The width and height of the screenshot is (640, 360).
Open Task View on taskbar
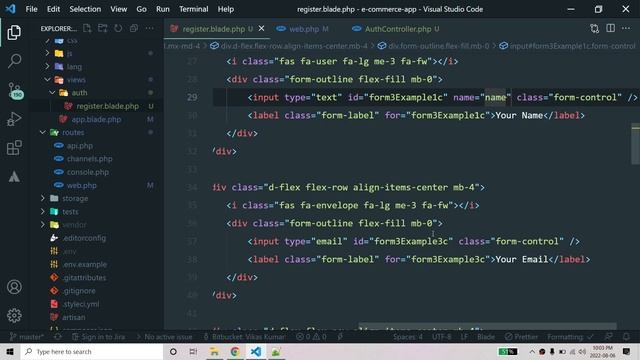(193, 351)
